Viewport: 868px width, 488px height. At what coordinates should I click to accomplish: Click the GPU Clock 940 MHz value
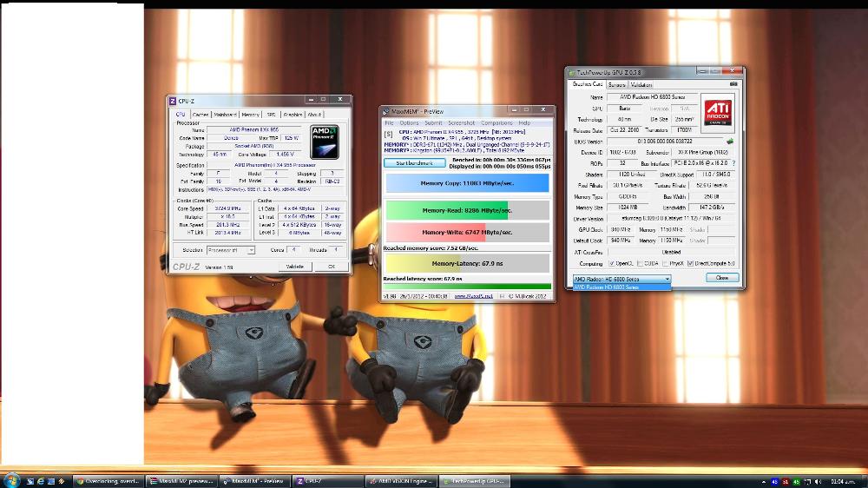[621, 230]
